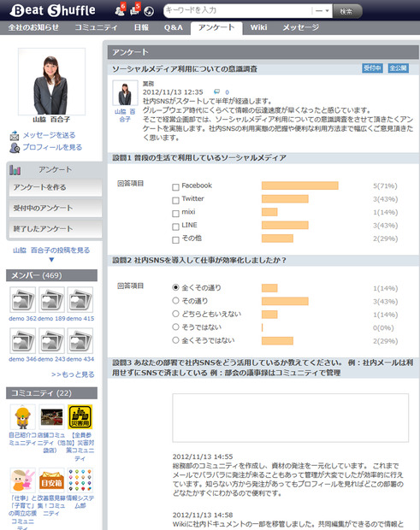Image resolution: width=420 pixels, height=530 pixels.
Task: Open the mother-and-rabbit community icon
Action: point(22,480)
